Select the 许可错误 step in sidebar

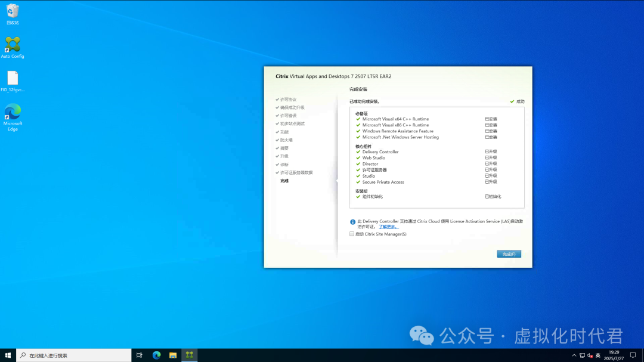point(289,116)
